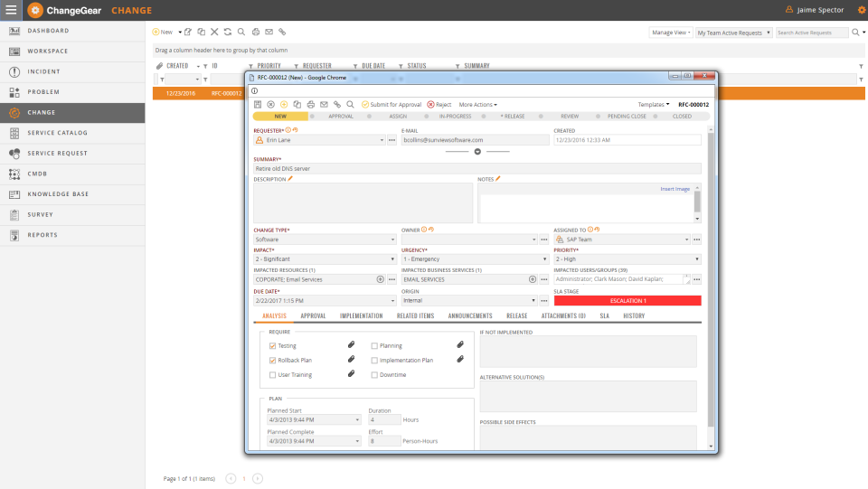The width and height of the screenshot is (868, 489).
Task: Edit notes with the pencil icon
Action: 497,179
